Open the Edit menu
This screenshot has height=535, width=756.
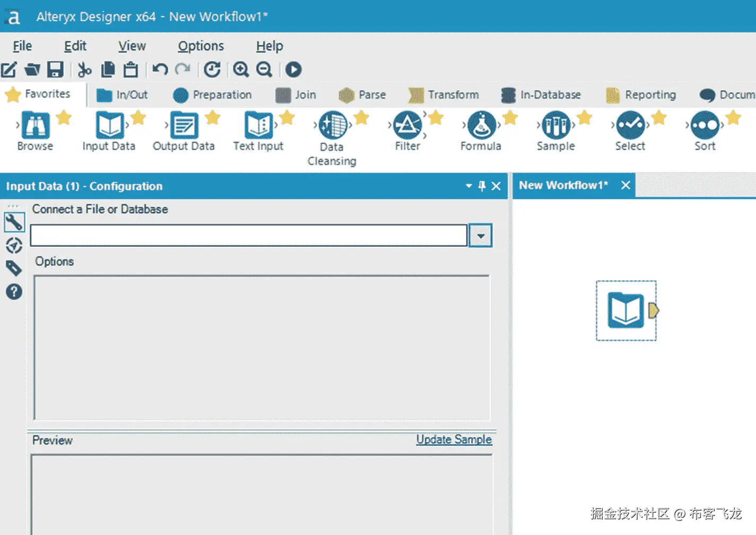click(x=75, y=46)
